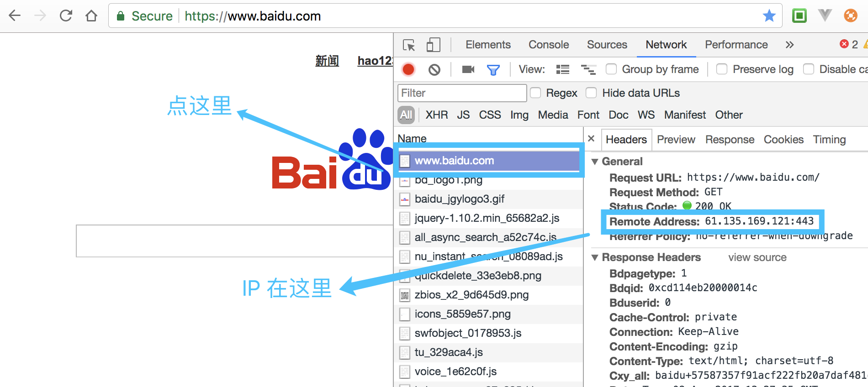Enable the Group by frame checkbox
868x387 pixels.
(x=611, y=69)
